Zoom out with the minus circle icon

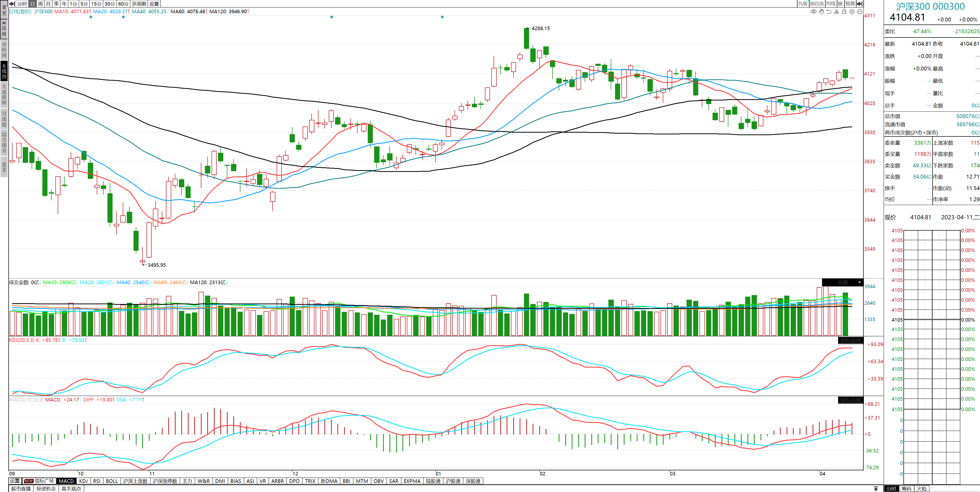click(x=859, y=12)
